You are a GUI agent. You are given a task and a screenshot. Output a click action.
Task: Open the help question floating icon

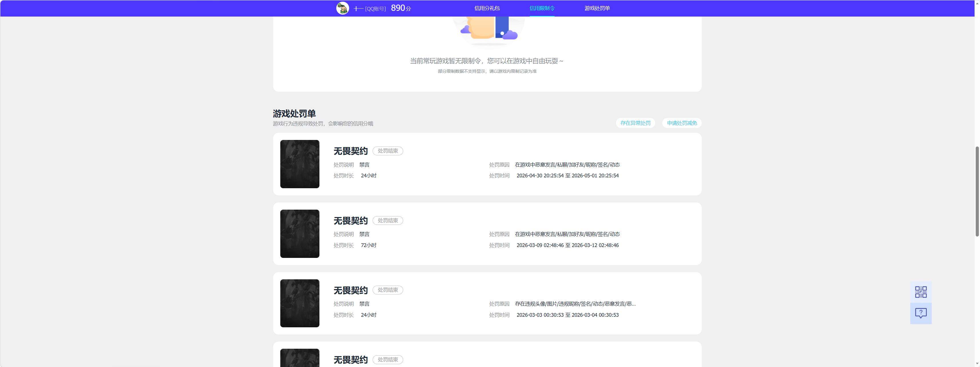[921, 313]
